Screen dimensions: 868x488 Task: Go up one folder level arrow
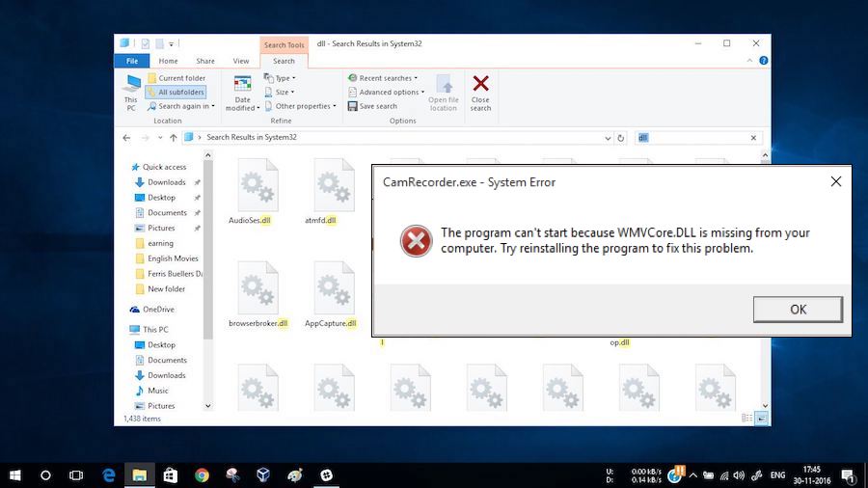(x=174, y=137)
